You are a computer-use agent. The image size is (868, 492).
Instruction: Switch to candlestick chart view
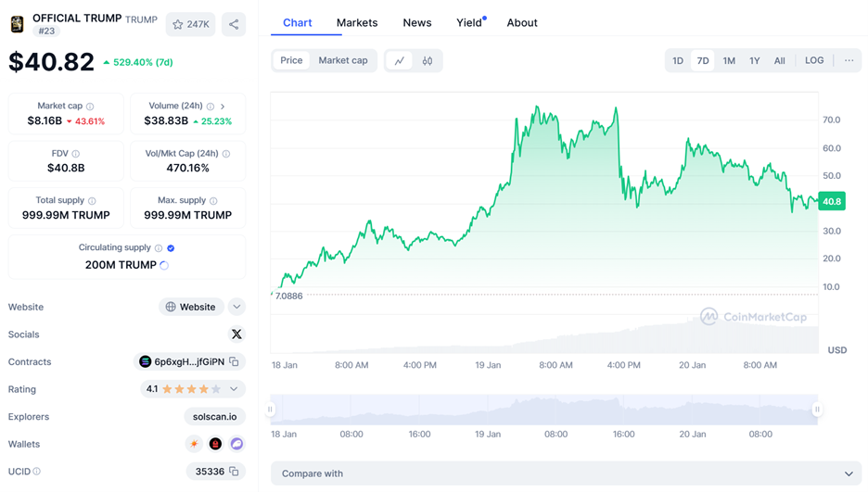428,61
